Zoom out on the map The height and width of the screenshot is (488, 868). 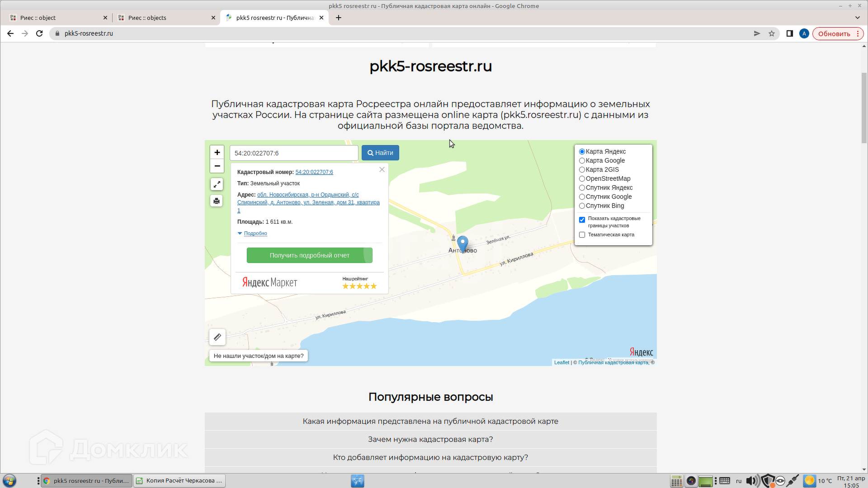pyautogui.click(x=217, y=166)
